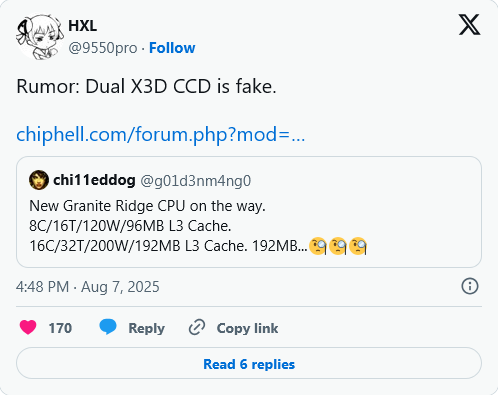Screen dimensions: 498x395
Task: Open the HXL display name
Action: (x=82, y=26)
